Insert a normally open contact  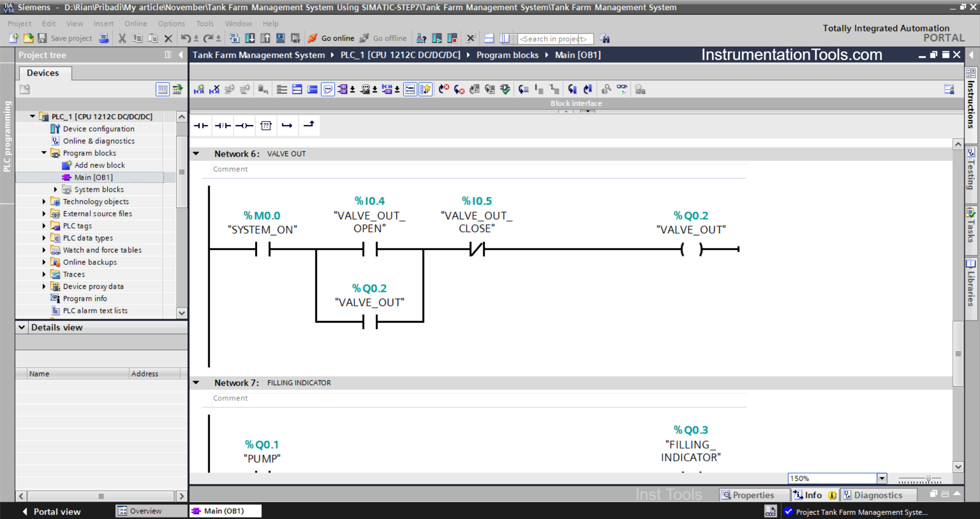pos(201,126)
